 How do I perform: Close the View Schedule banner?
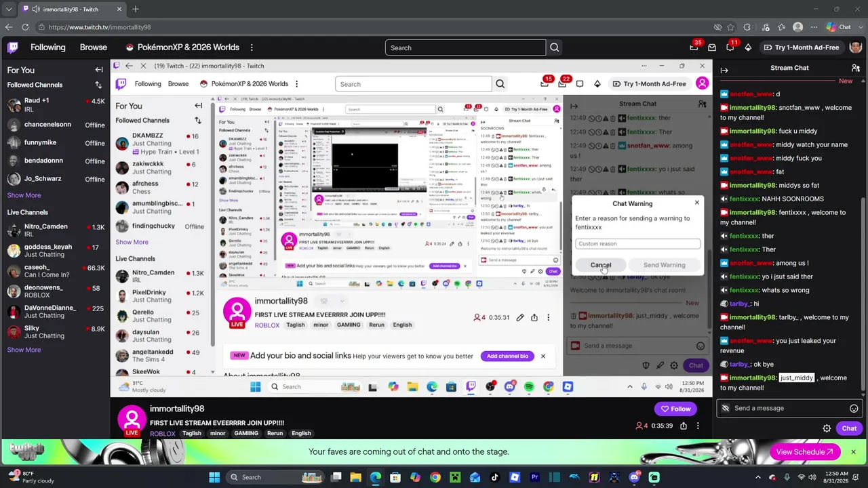pyautogui.click(x=853, y=452)
